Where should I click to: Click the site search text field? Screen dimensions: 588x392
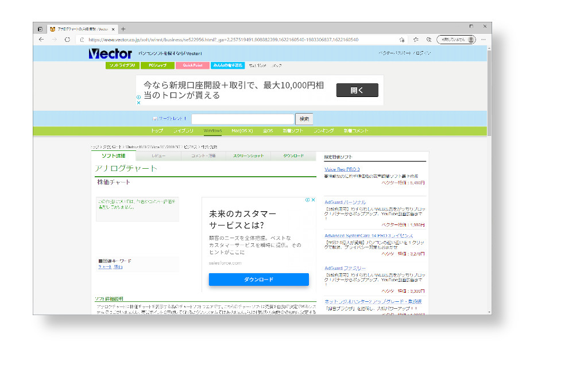[x=243, y=119]
